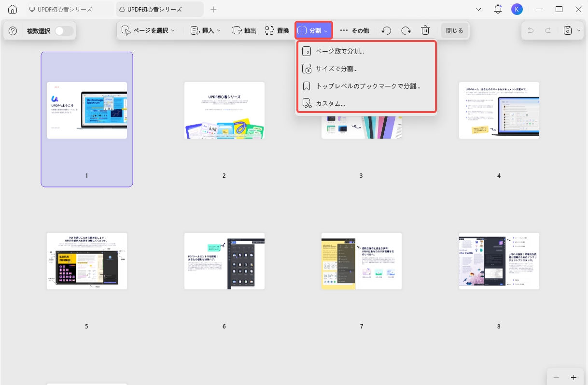Click the 抽出 extract tool
The height and width of the screenshot is (385, 588).
(x=244, y=30)
